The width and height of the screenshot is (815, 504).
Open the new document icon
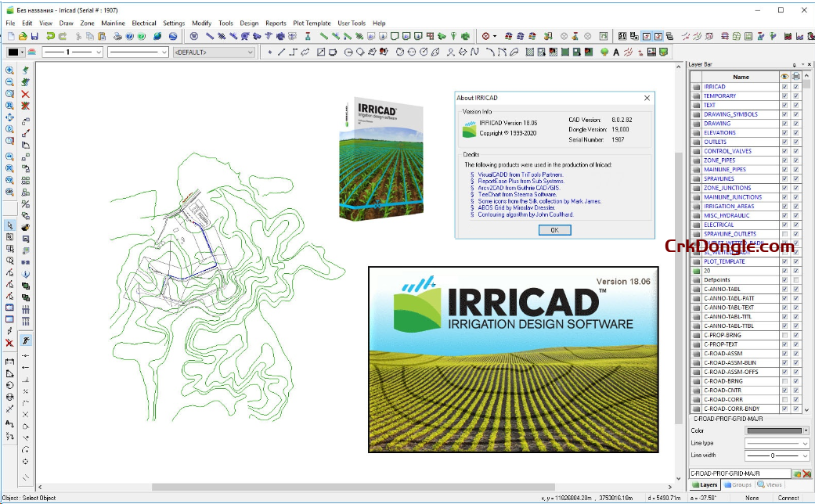(10, 36)
